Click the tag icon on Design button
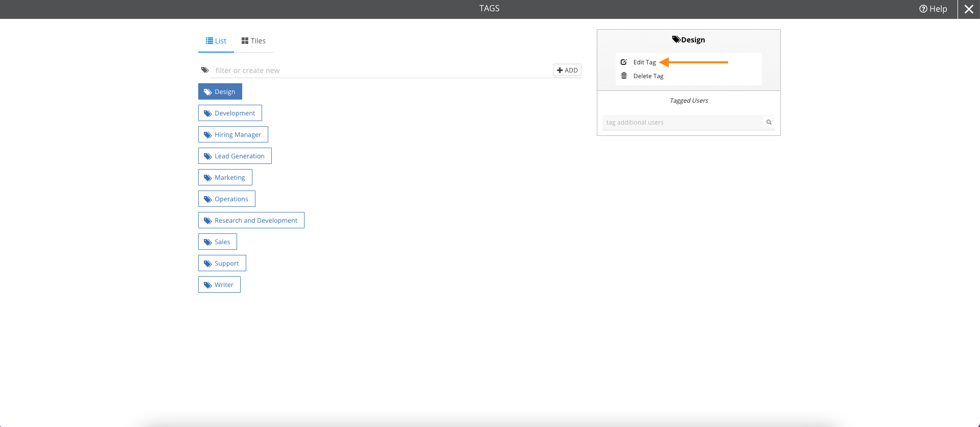Screen dimensions: 980x427 (208, 92)
